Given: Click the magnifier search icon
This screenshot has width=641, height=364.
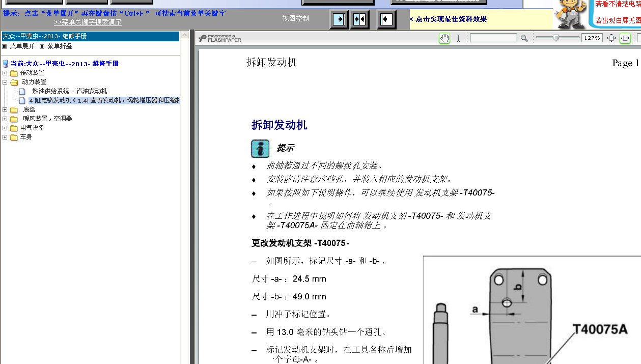Looking at the screenshot, I should pyautogui.click(x=524, y=38).
